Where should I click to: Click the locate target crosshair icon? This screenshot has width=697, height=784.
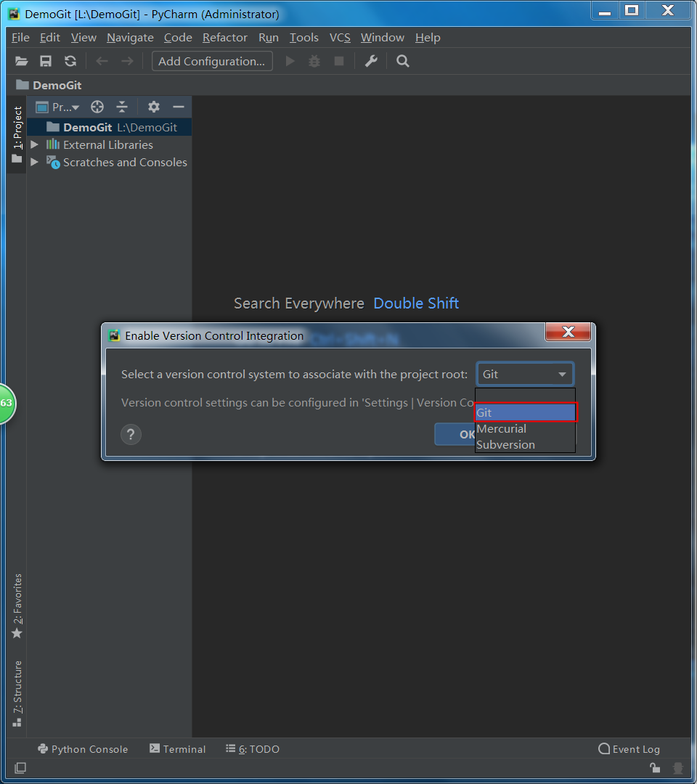(97, 107)
